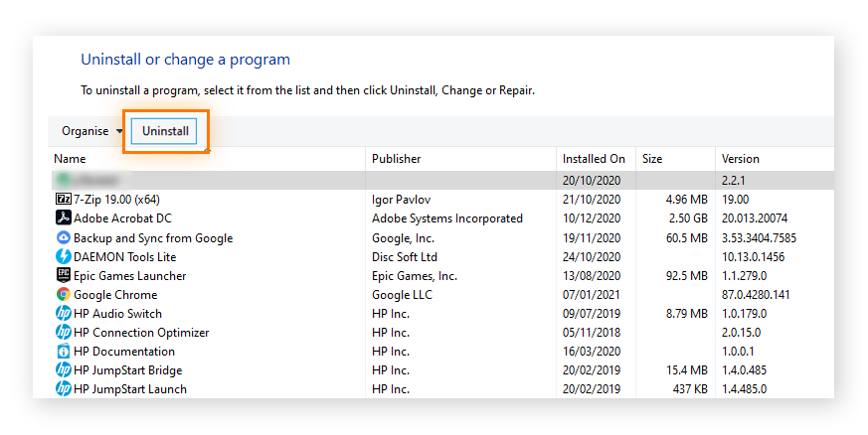Screen dimensions: 868x435
Task: Click the 60.5 MB size cell
Action: point(686,237)
